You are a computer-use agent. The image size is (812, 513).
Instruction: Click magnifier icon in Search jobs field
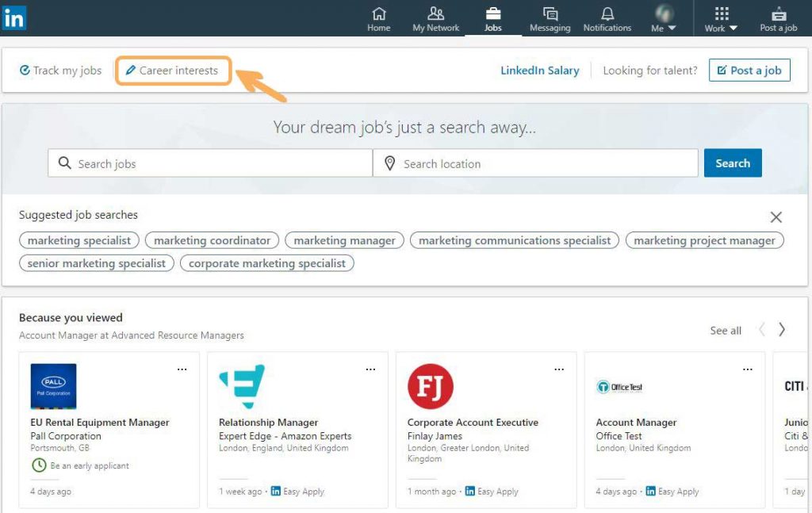65,163
